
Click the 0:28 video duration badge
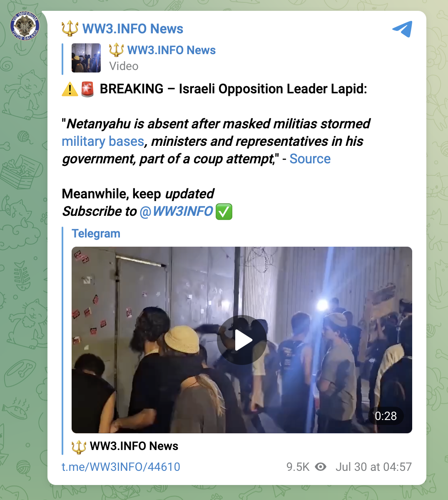click(386, 416)
